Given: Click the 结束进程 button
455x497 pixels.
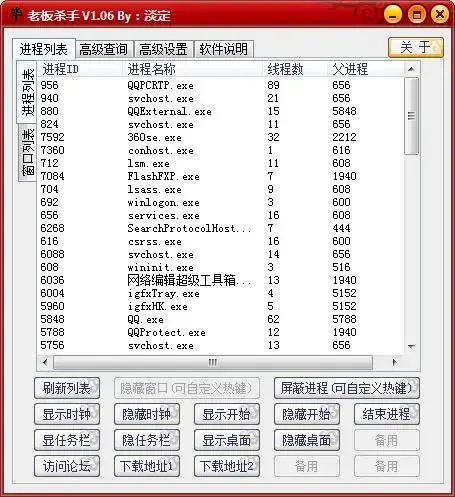Looking at the screenshot, I should click(x=387, y=414).
